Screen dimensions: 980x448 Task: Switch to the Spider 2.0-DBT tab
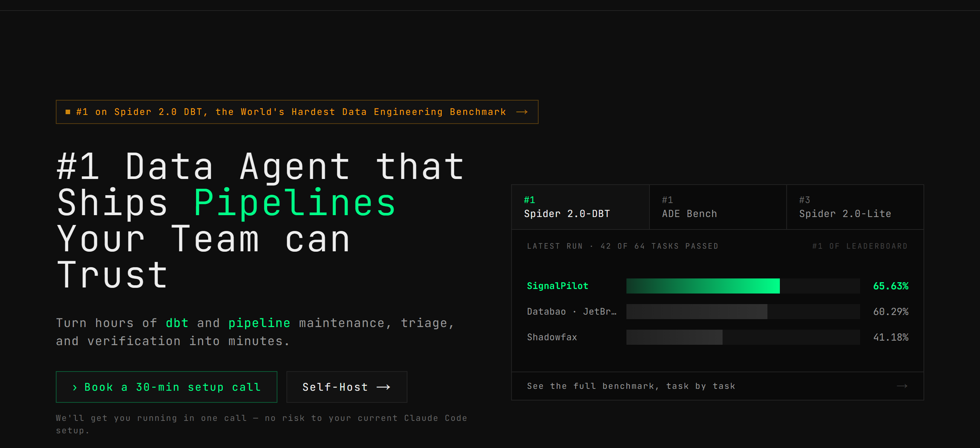point(580,207)
